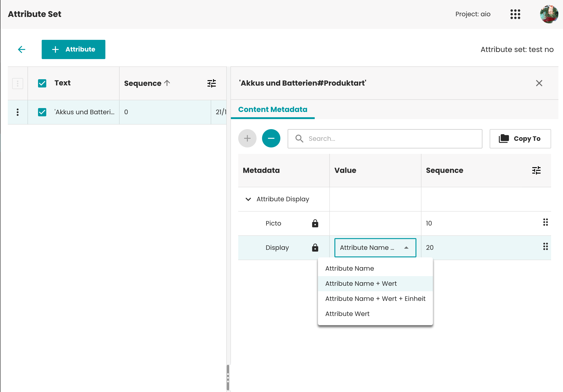Close the Display value dropdown
This screenshot has height=392, width=563.
point(406,248)
